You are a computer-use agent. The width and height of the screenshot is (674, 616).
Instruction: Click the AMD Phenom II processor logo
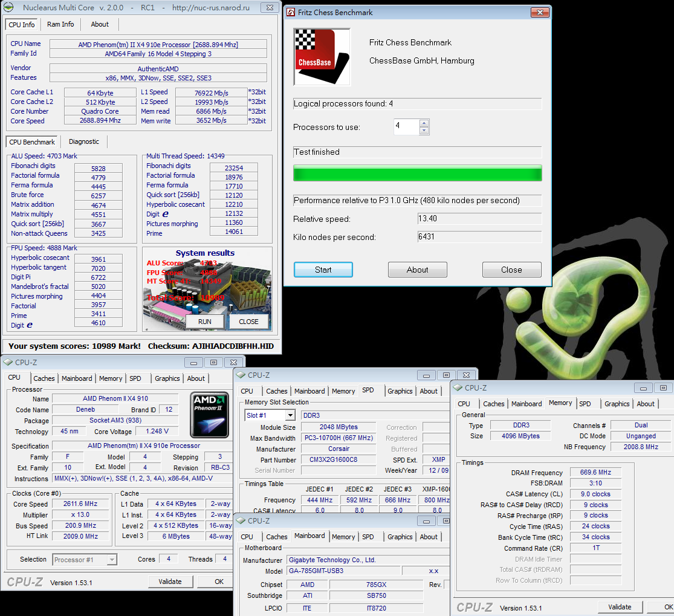tap(209, 415)
